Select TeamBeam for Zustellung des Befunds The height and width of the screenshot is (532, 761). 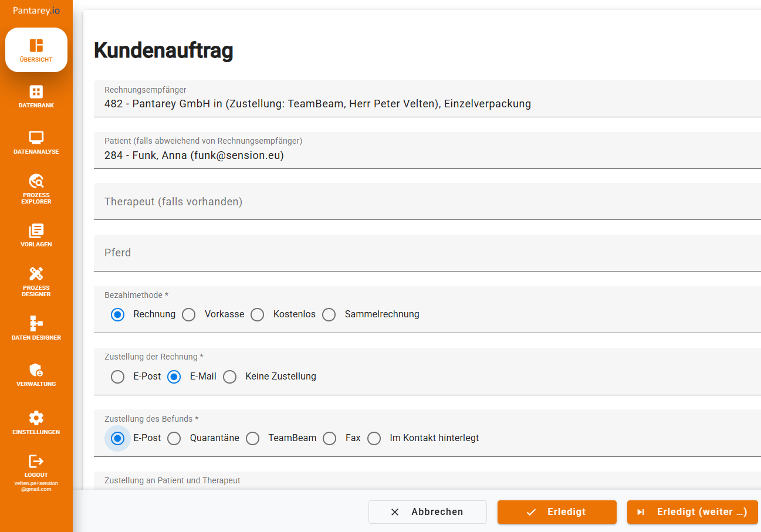point(252,438)
